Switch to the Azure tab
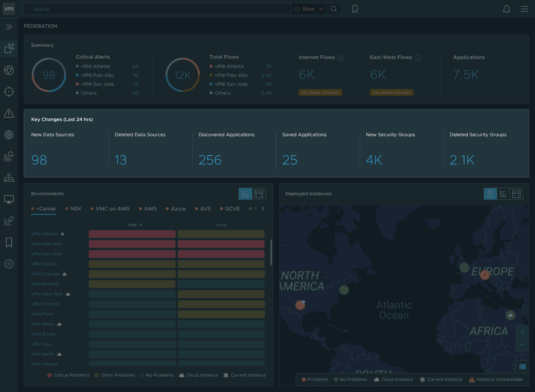This screenshot has height=392, width=535. pos(176,209)
